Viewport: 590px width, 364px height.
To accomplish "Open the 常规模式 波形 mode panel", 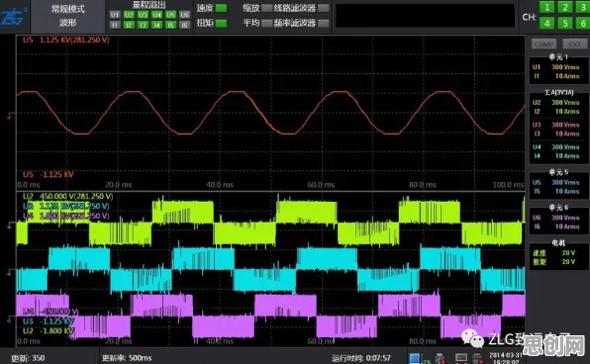I will (68, 16).
